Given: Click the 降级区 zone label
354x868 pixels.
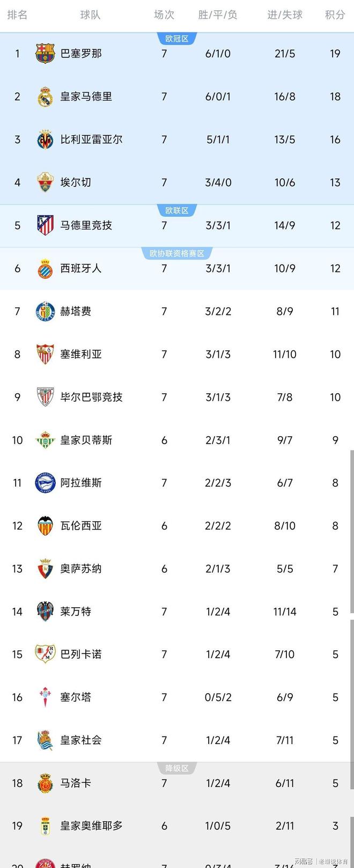Looking at the screenshot, I should [177, 768].
